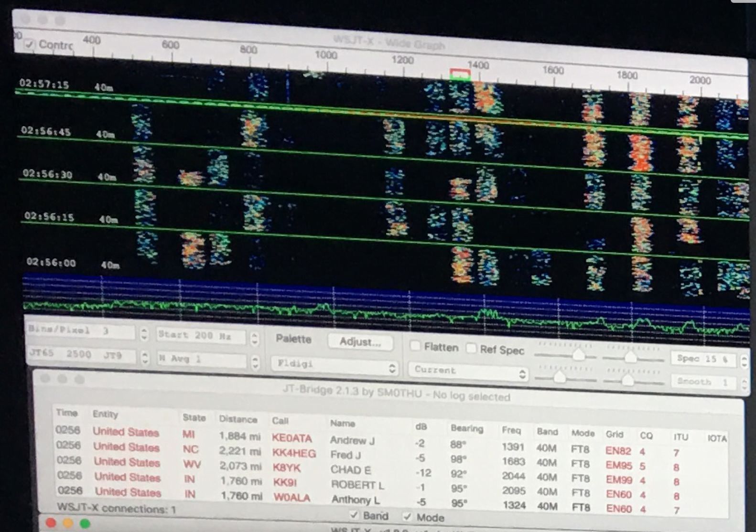This screenshot has height=532, width=756.
Task: Click the Bins/Pixel stepper arrows
Action: (144, 333)
